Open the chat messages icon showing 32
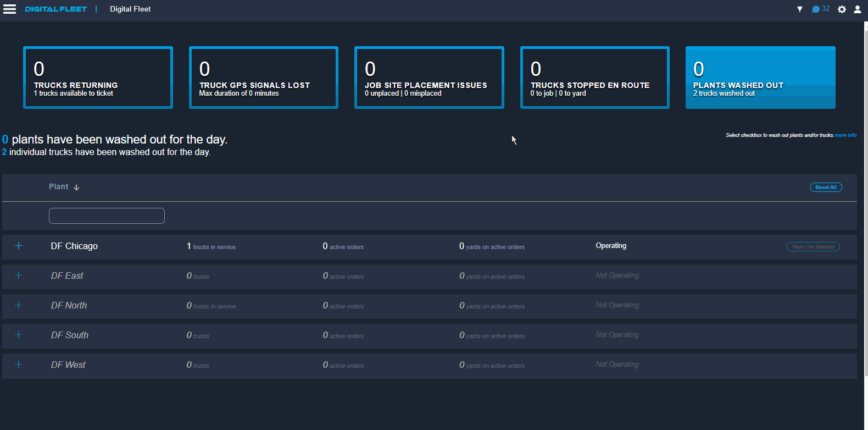This screenshot has width=868, height=430. coord(820,9)
